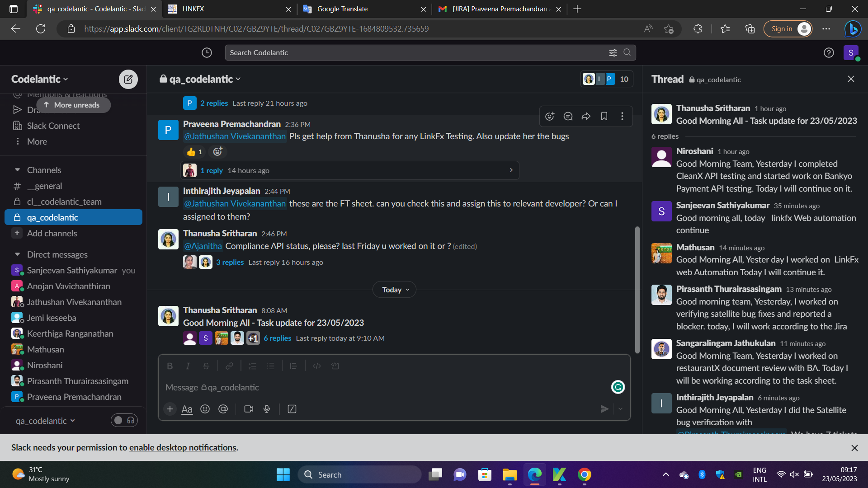Switch to the Google Translate browser tab

pos(364,9)
